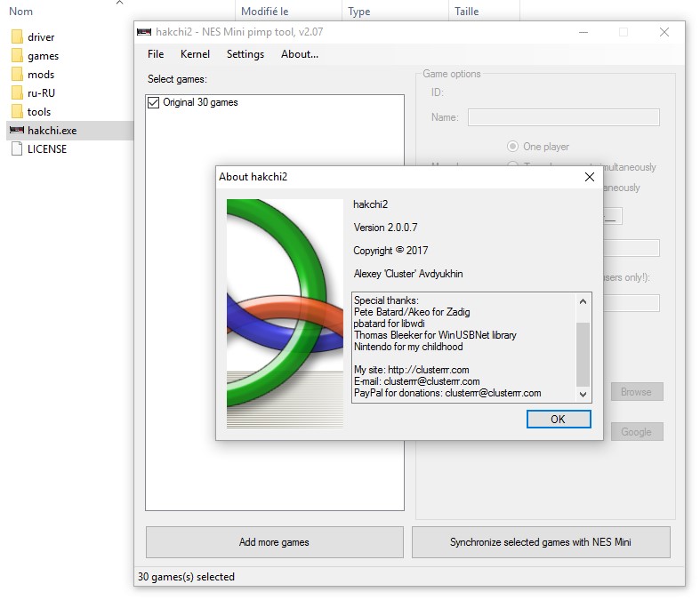Viewport: 700px width, 616px height.
Task: Click the 'Select games:' label
Action: click(177, 79)
